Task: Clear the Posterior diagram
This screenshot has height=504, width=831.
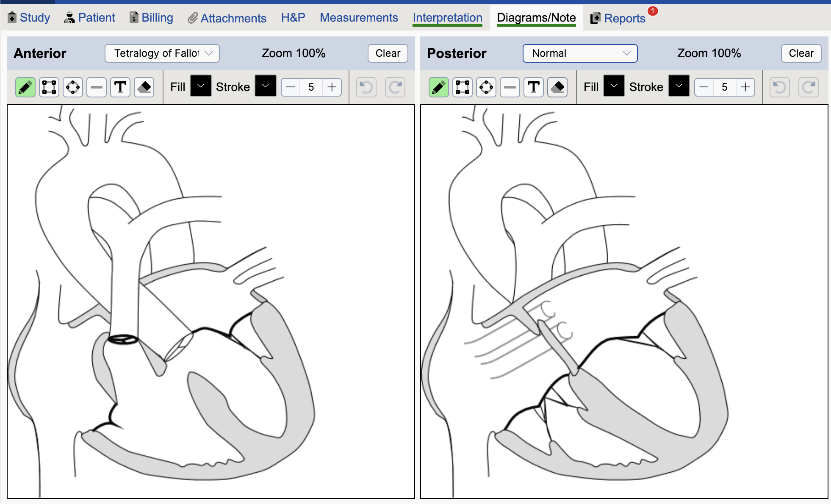Action: point(801,53)
